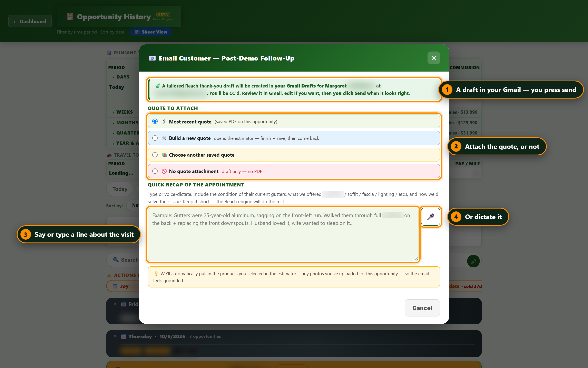Click the $13,890 sales value
Image resolution: width=588 pixels, height=368 pixels.
(469, 112)
